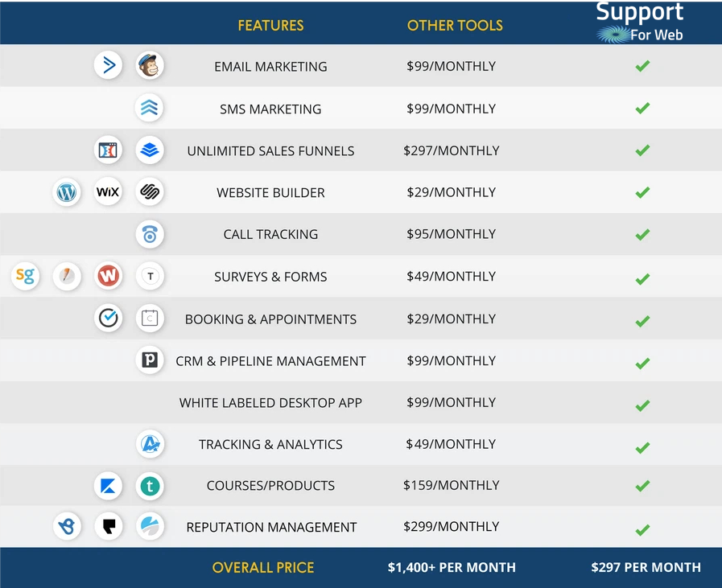
Task: Click the Mailchimp monkey icon
Action: (x=150, y=65)
